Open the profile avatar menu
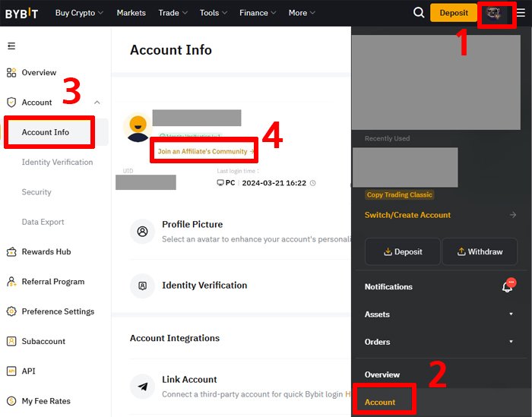The height and width of the screenshot is (417, 532). coord(494,14)
